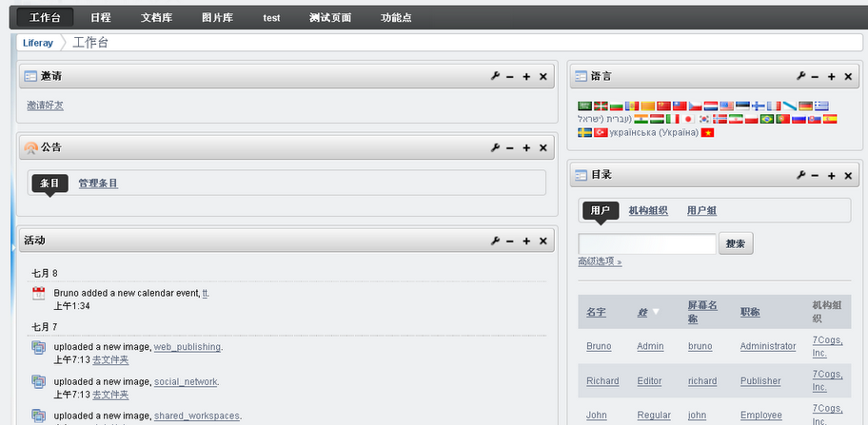This screenshot has height=425, width=868.
Task: Open the social_network image link
Action: tap(186, 381)
